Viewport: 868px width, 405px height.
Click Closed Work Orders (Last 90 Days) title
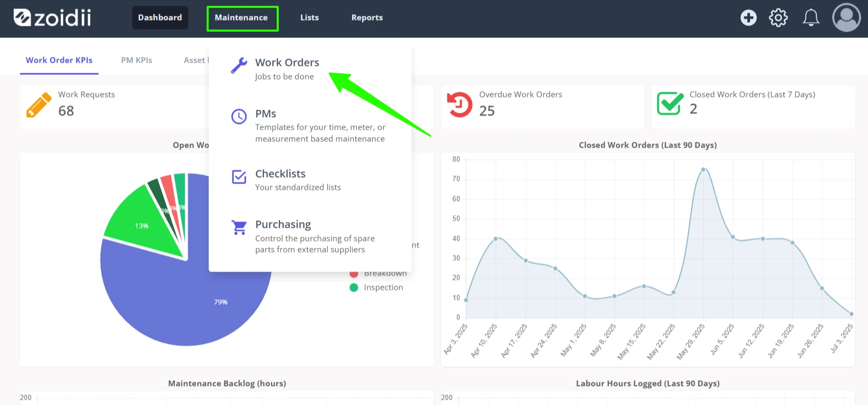[x=648, y=145]
